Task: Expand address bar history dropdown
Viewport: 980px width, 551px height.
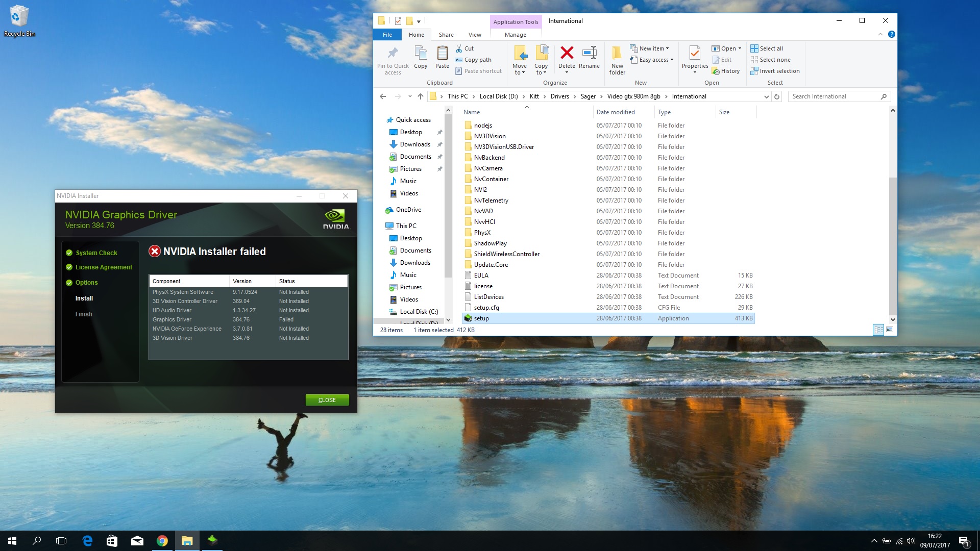Action: click(766, 96)
